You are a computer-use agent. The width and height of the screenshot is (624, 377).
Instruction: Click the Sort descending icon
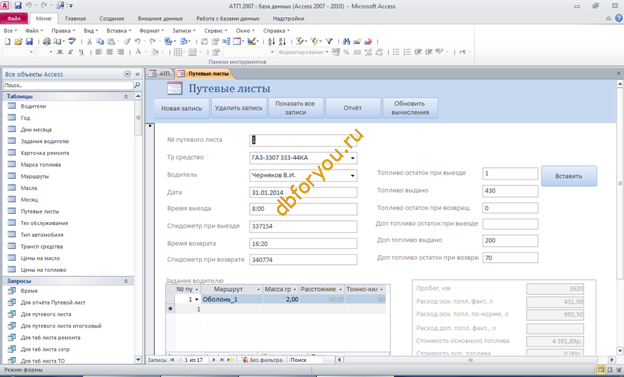(x=282, y=41)
